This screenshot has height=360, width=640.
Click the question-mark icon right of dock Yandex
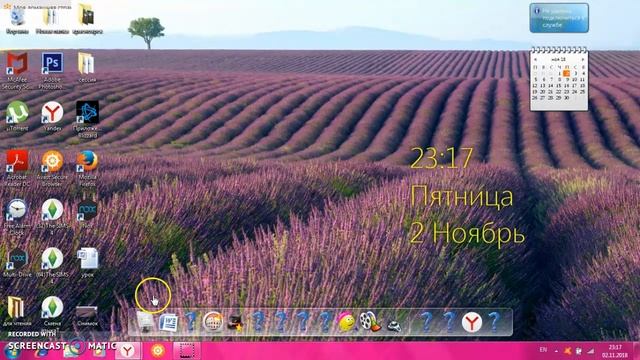[x=494, y=322]
